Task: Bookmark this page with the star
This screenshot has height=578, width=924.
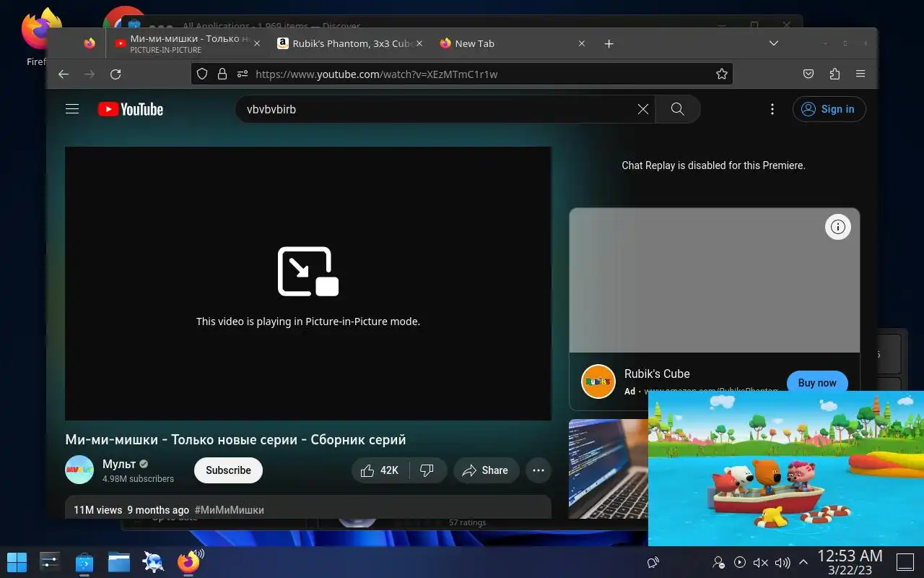Action: click(x=721, y=74)
